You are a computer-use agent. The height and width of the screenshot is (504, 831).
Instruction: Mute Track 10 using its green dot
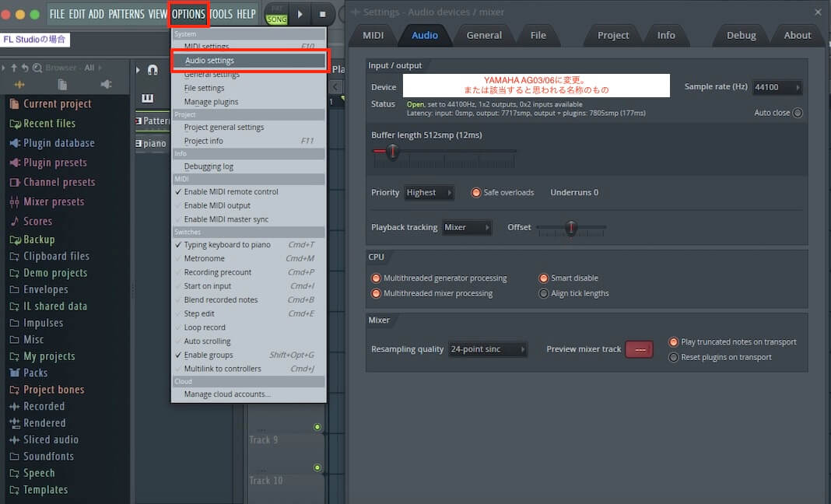[x=317, y=467]
